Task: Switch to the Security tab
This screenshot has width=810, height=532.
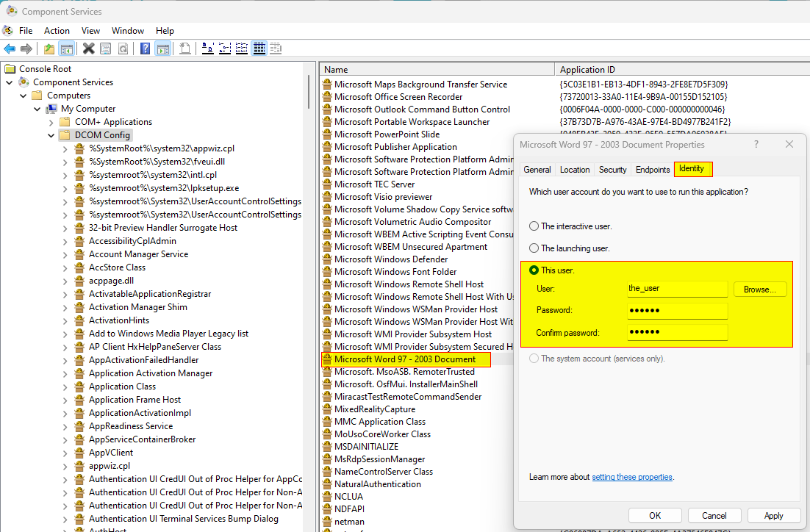Action: 612,170
